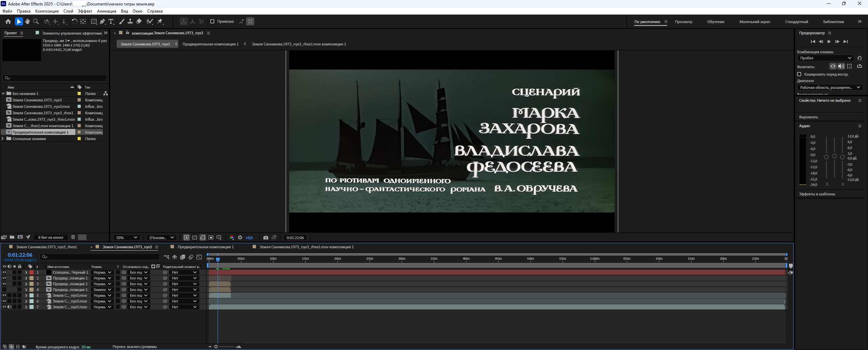Image resolution: width=868 pixels, height=350 pixels.
Task: Select the Brush tool
Action: tap(122, 21)
